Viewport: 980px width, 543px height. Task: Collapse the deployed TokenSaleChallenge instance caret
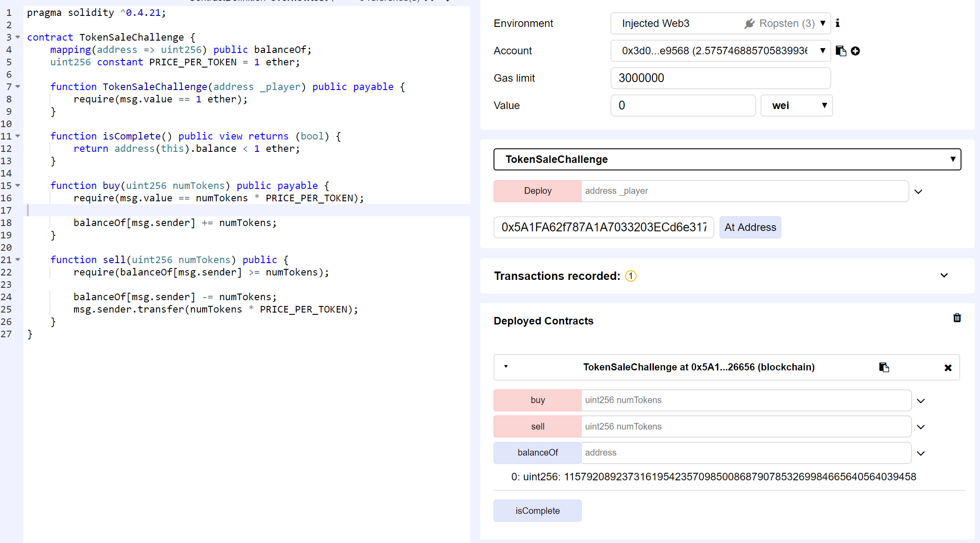pos(506,367)
